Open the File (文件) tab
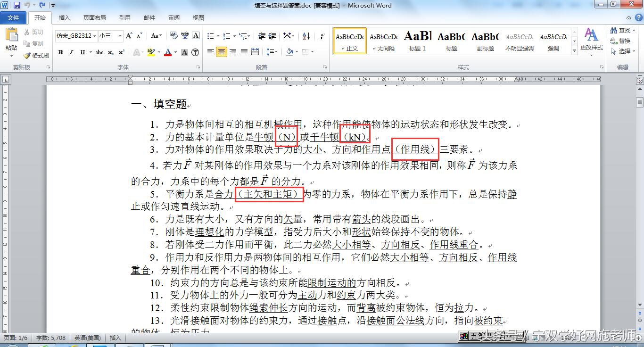 13,17
